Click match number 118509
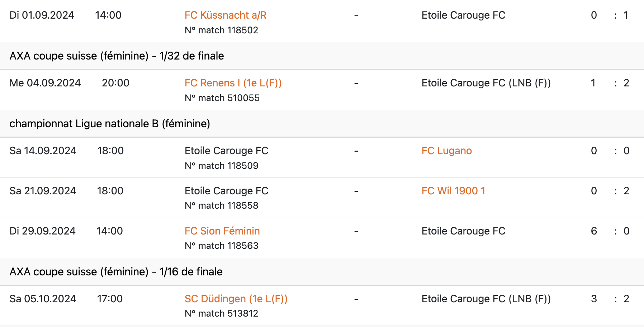Image resolution: width=644 pixels, height=327 pixels. pyautogui.click(x=221, y=166)
